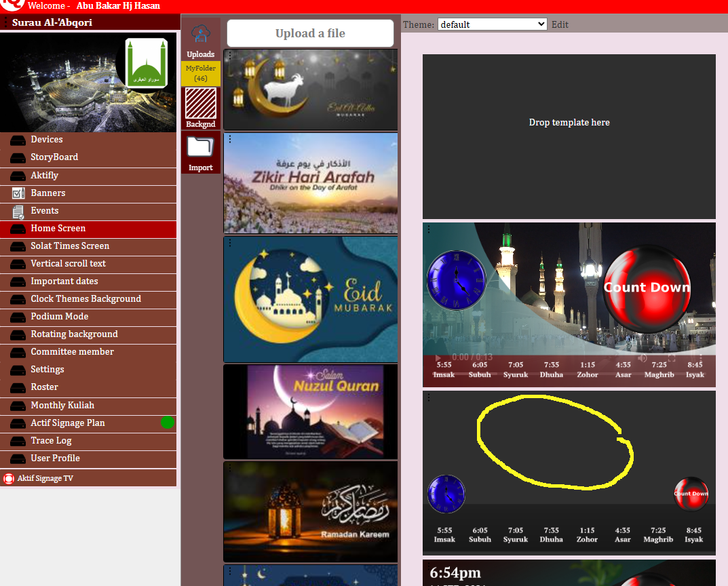This screenshot has width=728, height=586.
Task: Open Vertical scroll text
Action: [88, 264]
